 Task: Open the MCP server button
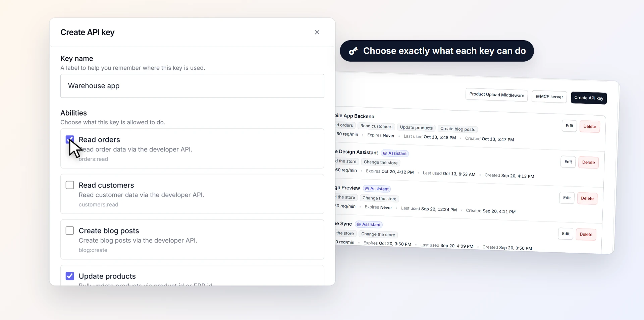(x=549, y=97)
